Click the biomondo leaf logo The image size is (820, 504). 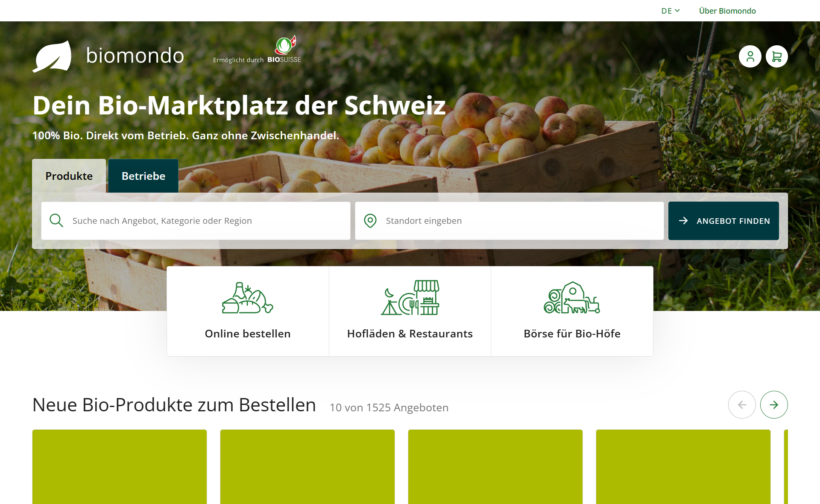[52, 56]
